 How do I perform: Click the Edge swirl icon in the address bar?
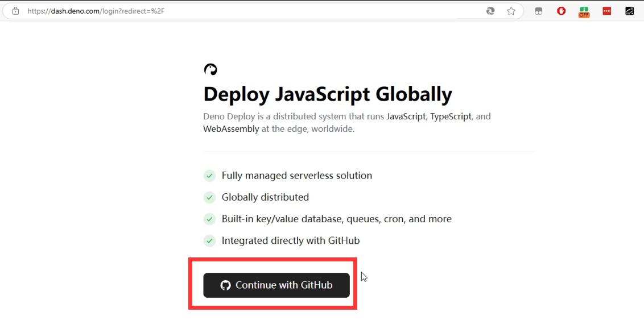point(490,11)
